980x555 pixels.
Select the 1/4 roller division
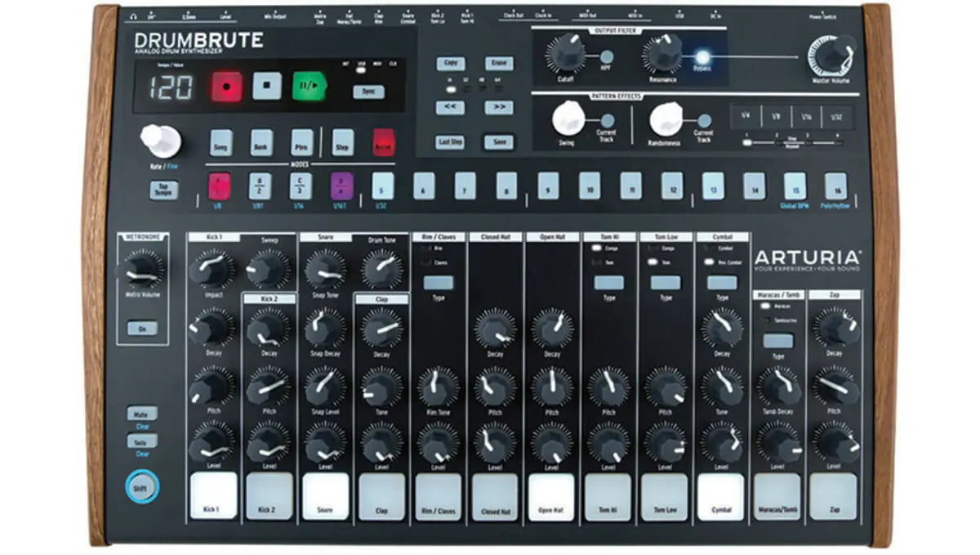point(745,117)
